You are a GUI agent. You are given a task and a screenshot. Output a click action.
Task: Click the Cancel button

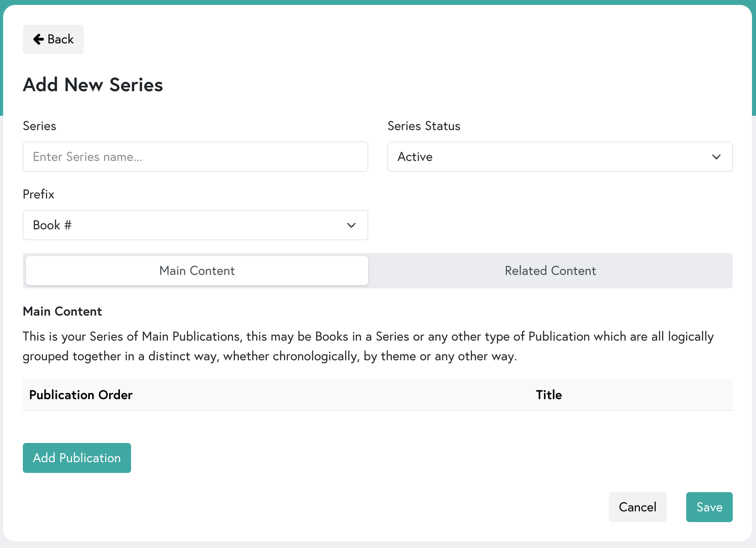coord(637,507)
